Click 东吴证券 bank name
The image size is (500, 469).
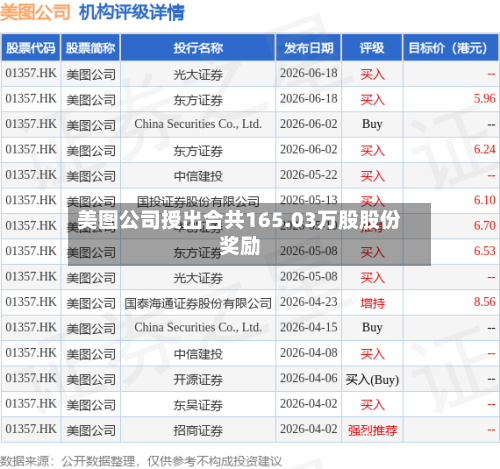pos(198,404)
